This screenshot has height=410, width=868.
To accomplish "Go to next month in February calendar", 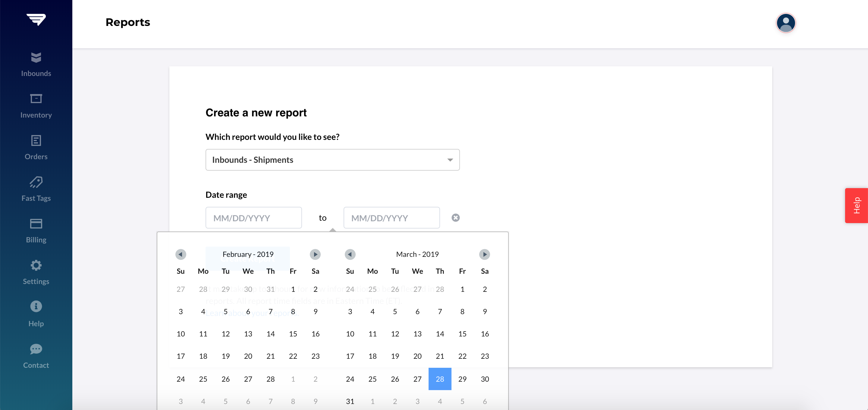I will tap(315, 254).
